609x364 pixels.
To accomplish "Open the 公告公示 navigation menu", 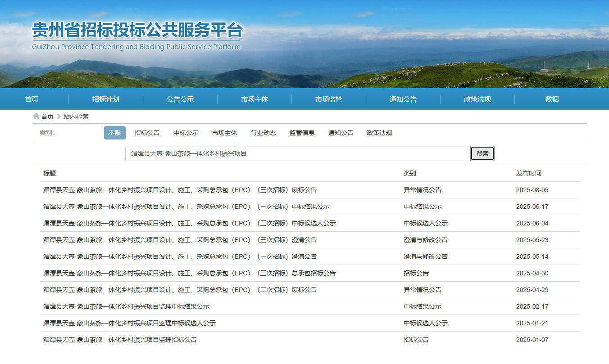I will pyautogui.click(x=180, y=99).
